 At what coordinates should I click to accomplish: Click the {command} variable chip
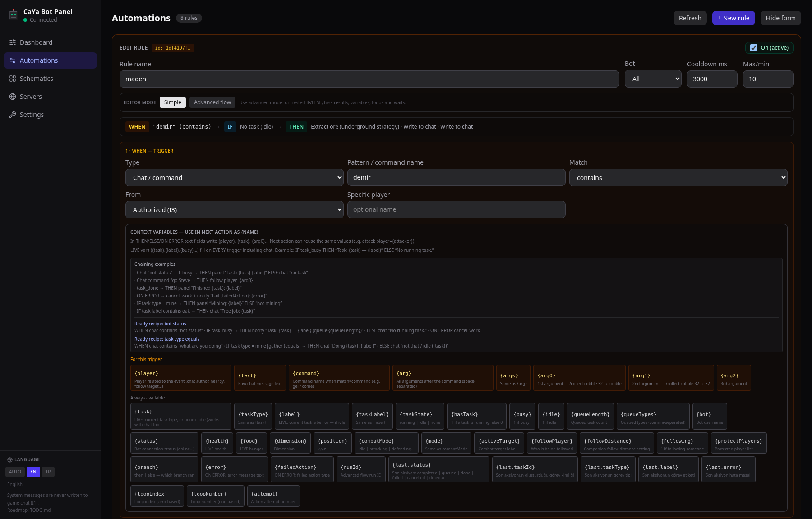(339, 378)
